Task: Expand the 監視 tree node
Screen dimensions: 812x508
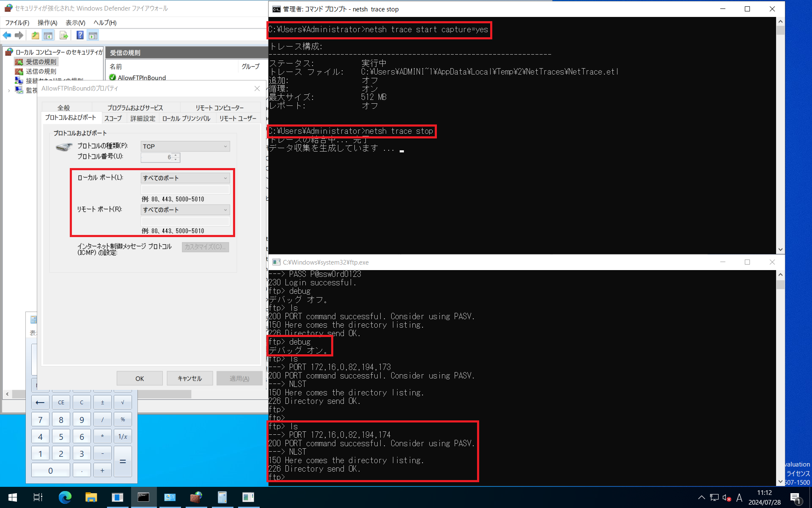Action: click(x=9, y=90)
